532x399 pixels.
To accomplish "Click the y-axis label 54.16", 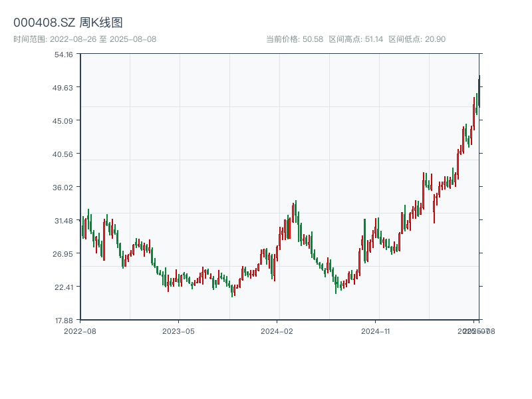I will coord(64,55).
